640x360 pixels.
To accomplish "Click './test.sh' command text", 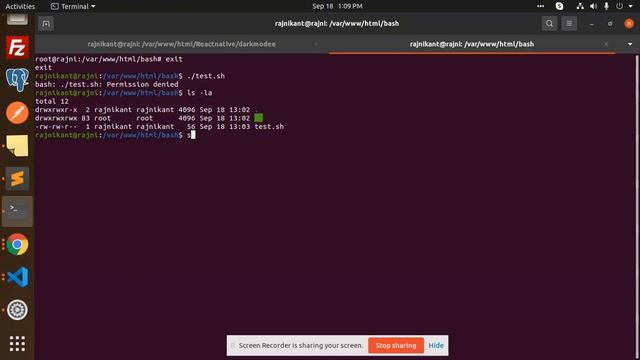I will 206,76.
